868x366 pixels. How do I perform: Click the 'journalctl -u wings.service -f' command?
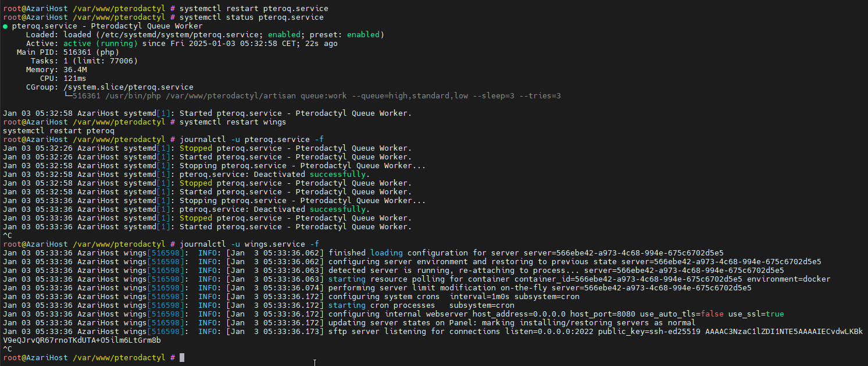coord(249,244)
